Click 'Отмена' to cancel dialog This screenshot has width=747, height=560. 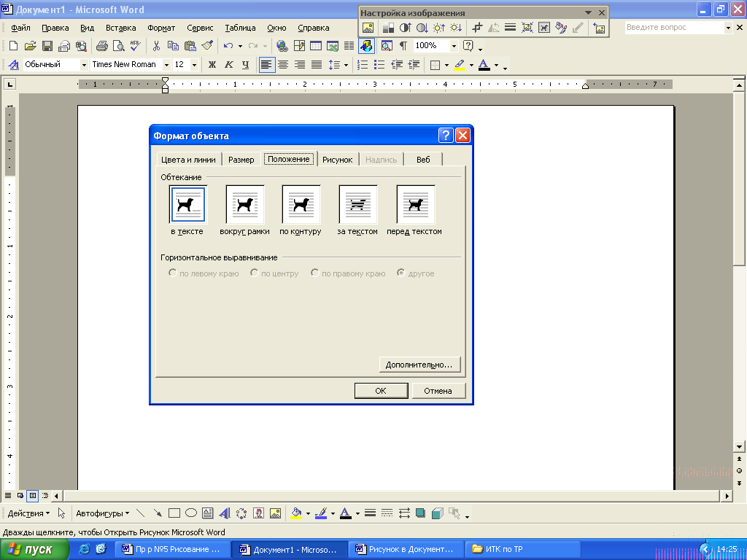pyautogui.click(x=438, y=391)
